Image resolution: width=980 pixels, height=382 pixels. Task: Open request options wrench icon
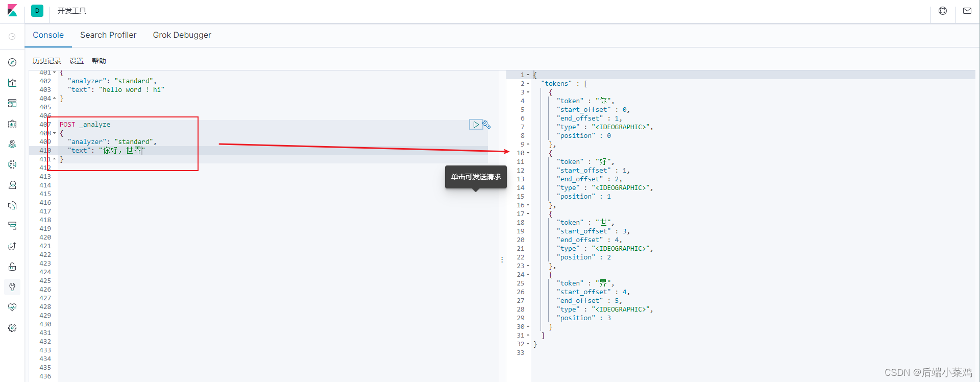486,125
